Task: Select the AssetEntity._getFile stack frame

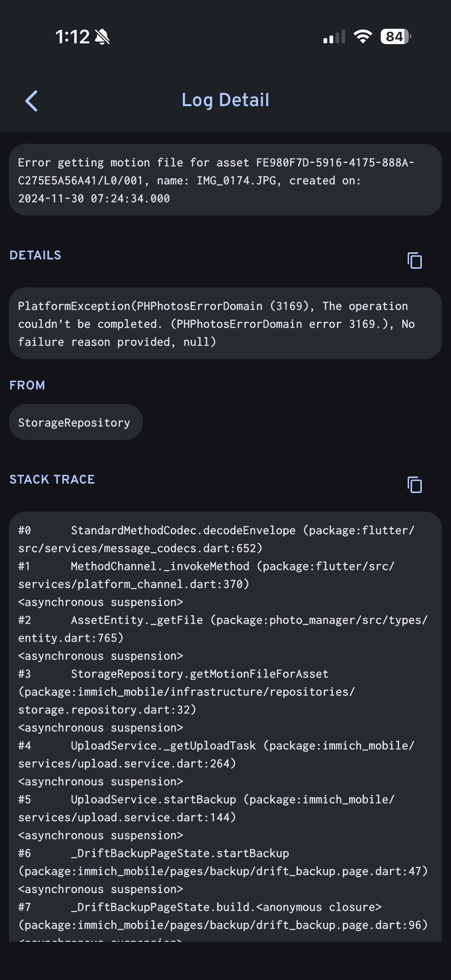Action: 223,629
